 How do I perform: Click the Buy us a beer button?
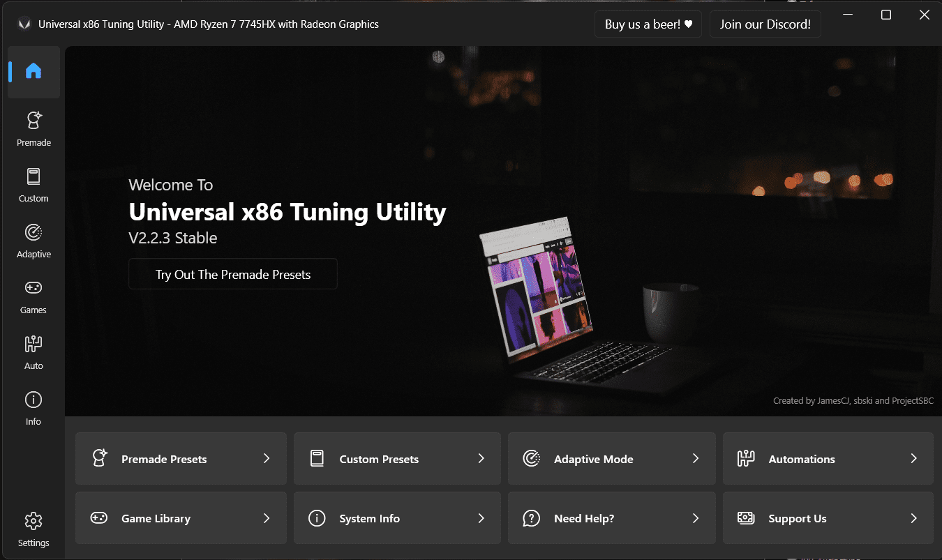[648, 24]
